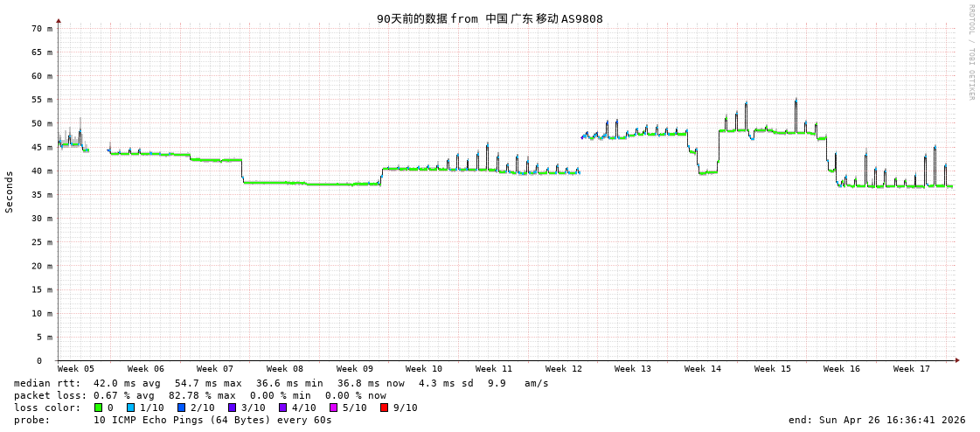Click the median rtt statistics line

coord(281,383)
